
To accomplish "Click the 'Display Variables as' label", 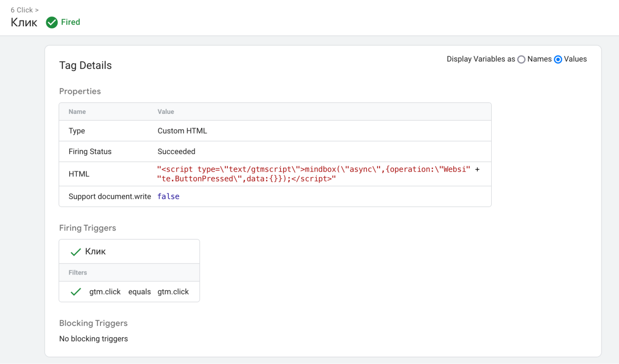I will click(481, 59).
